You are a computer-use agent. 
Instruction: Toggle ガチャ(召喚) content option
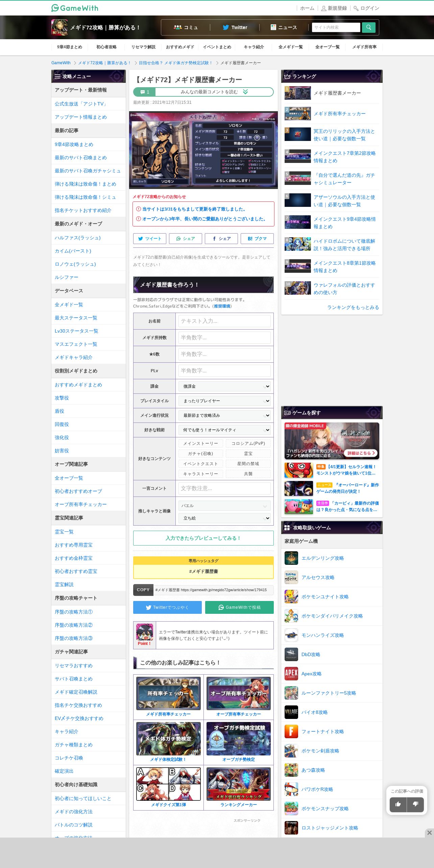tap(201, 454)
